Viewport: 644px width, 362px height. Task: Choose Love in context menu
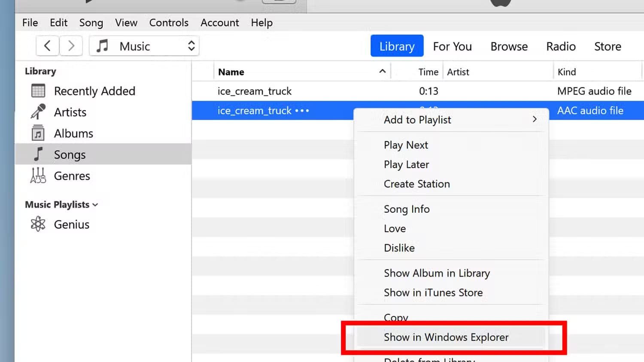(x=451, y=229)
